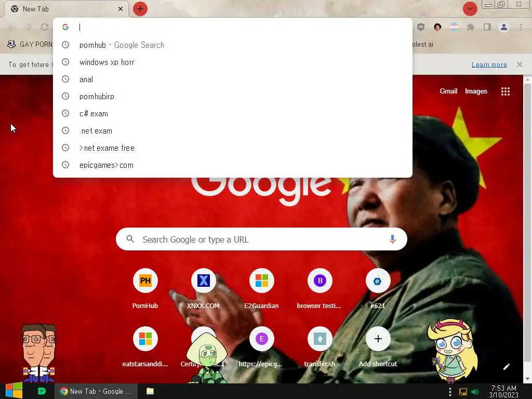The height and width of the screenshot is (399, 532).
Task: Choose the 'epicgames>com' suggestion
Action: 233,165
